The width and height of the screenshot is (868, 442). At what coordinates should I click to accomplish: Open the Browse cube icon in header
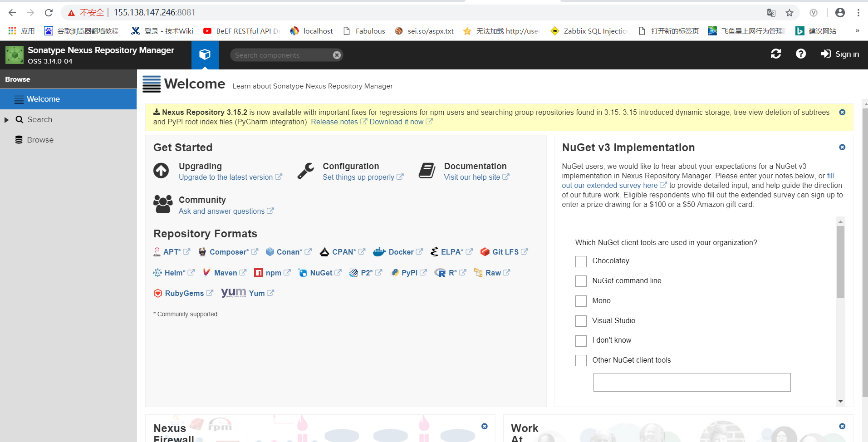(205, 54)
